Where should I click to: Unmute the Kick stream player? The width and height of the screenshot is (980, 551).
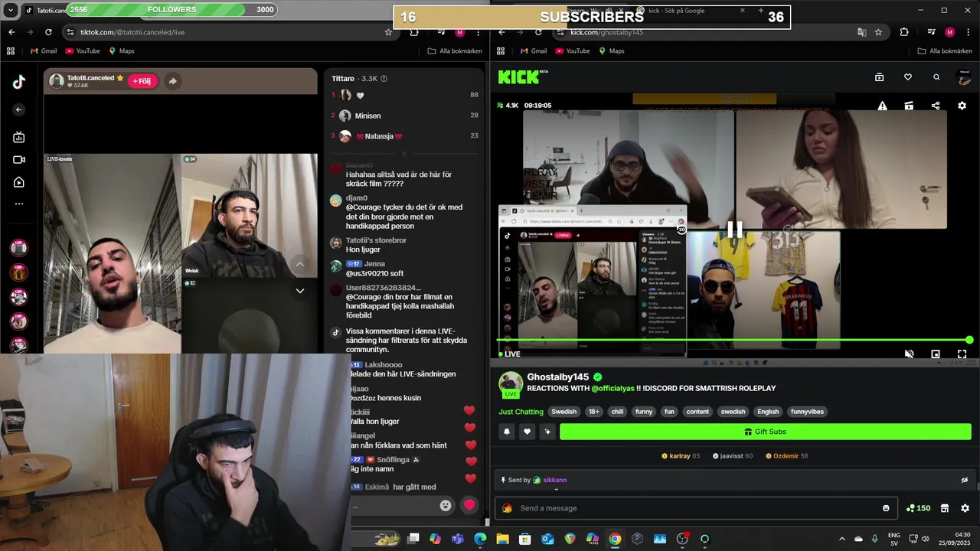[909, 354]
